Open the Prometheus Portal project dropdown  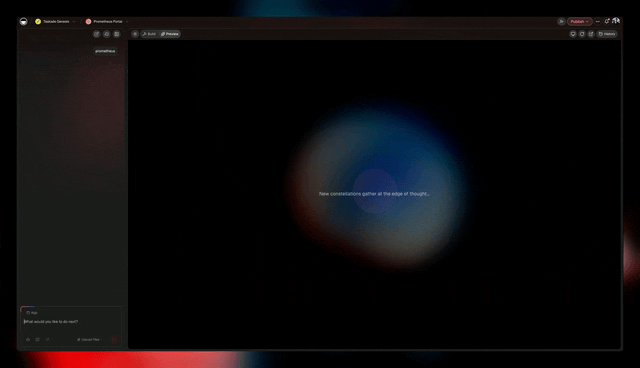pos(107,22)
